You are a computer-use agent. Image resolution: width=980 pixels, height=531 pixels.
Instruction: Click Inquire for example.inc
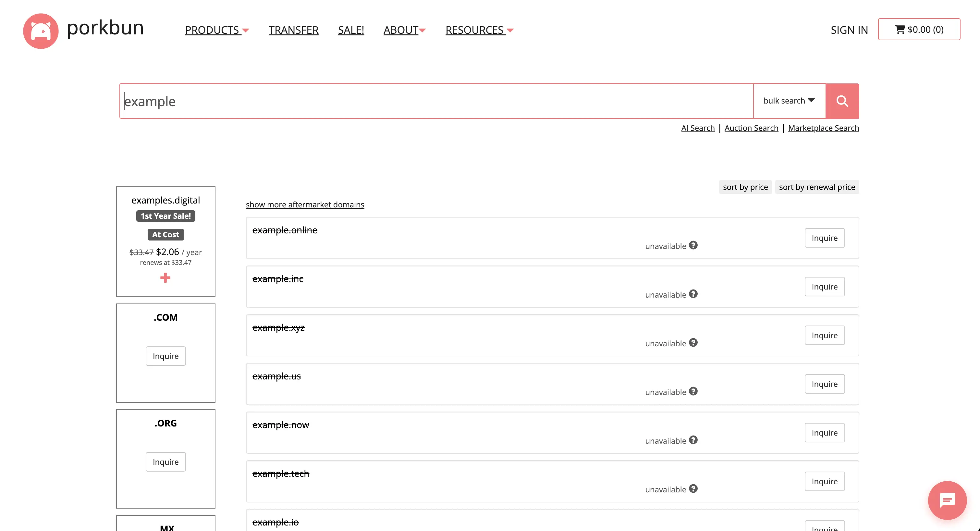(825, 286)
